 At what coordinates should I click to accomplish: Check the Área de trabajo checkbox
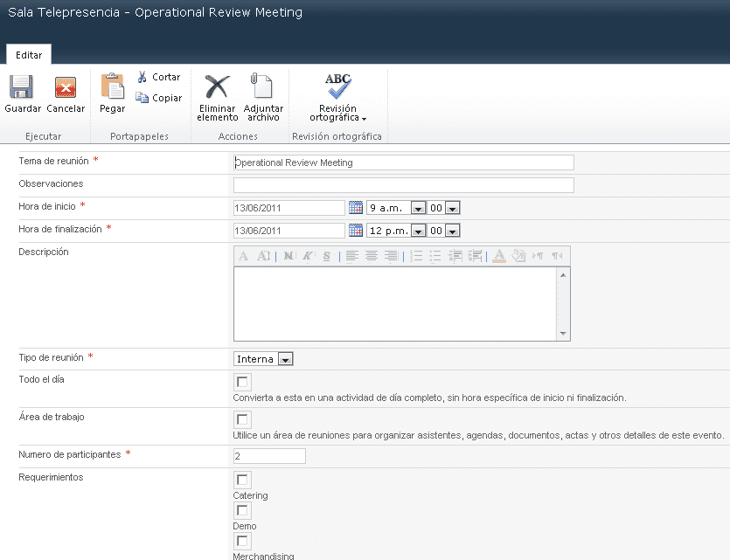click(x=242, y=419)
